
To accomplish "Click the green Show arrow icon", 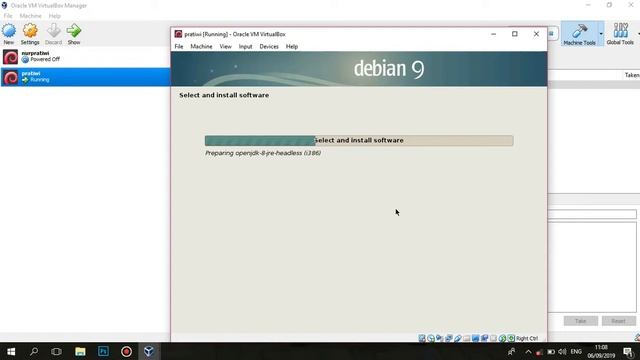I will coord(74,34).
